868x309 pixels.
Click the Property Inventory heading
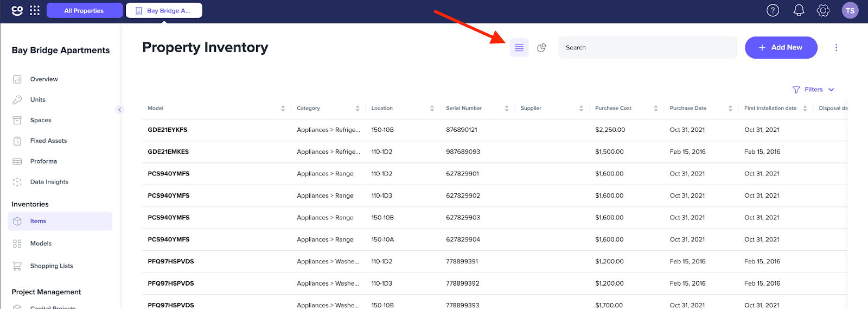pos(205,48)
